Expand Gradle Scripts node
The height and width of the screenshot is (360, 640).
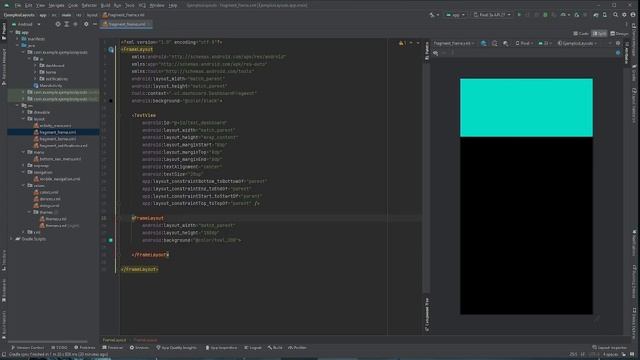pos(11,239)
